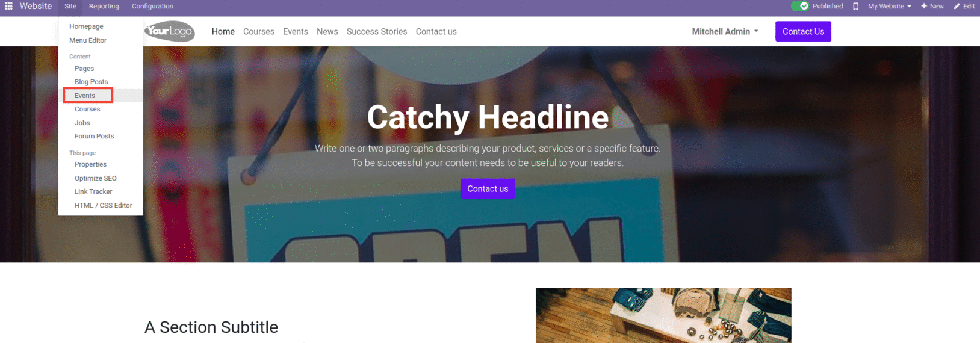The width and height of the screenshot is (980, 343).
Task: Open the Reporting menu
Action: [x=104, y=6]
